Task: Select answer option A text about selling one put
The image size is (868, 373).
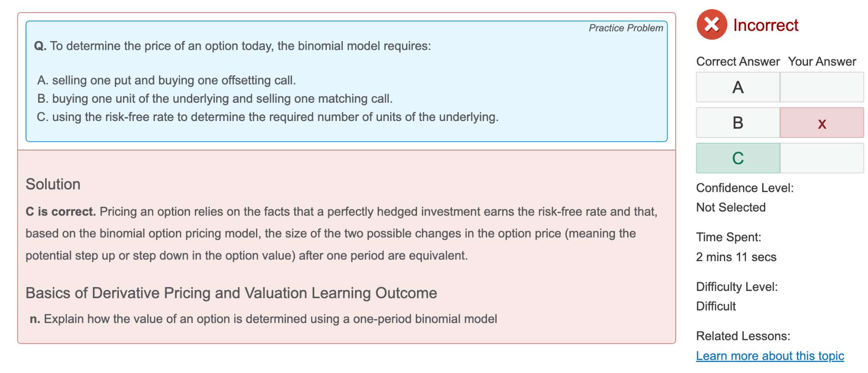Action: 166,80
